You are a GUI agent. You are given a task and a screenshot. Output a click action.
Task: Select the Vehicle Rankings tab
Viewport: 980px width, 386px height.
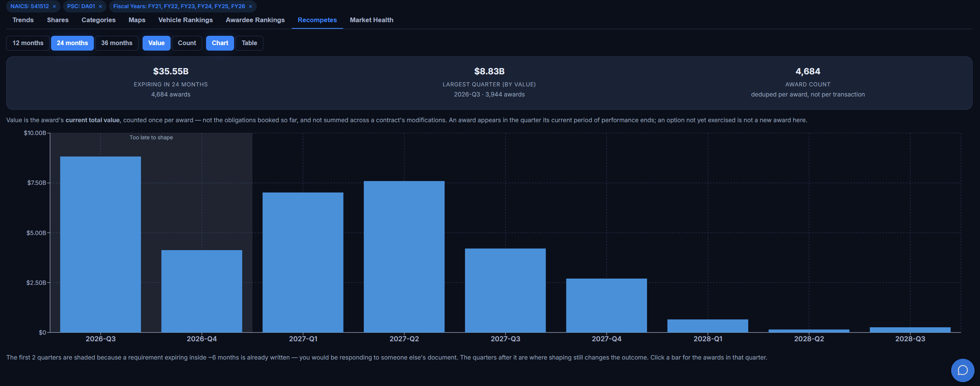click(185, 20)
